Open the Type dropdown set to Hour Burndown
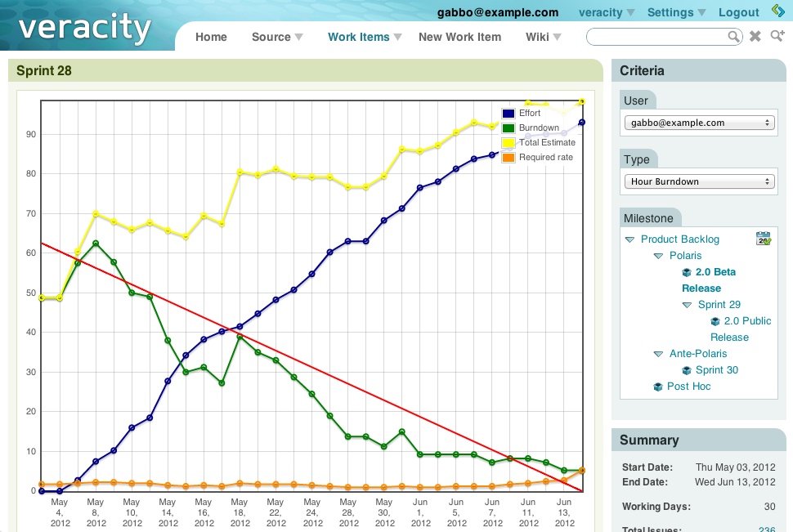 [x=698, y=181]
